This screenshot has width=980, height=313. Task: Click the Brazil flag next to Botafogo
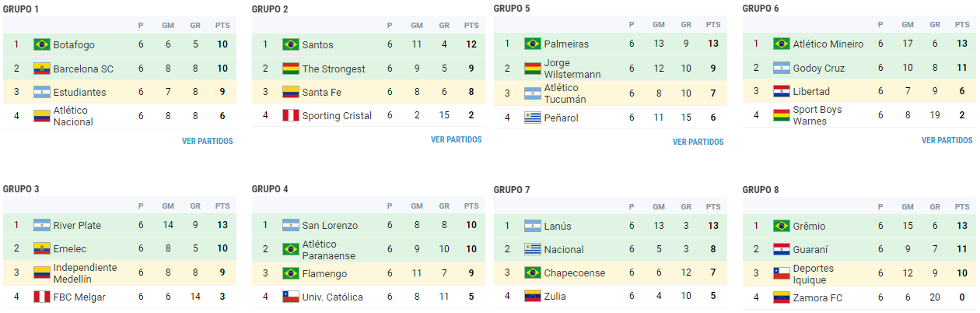[x=42, y=44]
